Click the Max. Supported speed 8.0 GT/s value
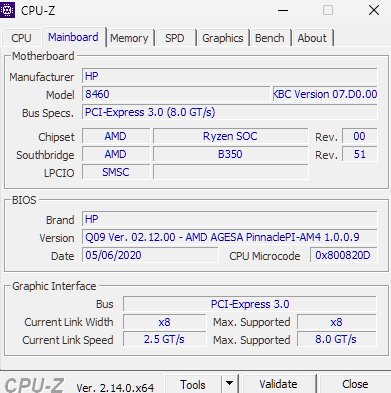391x393 pixels. point(337,339)
